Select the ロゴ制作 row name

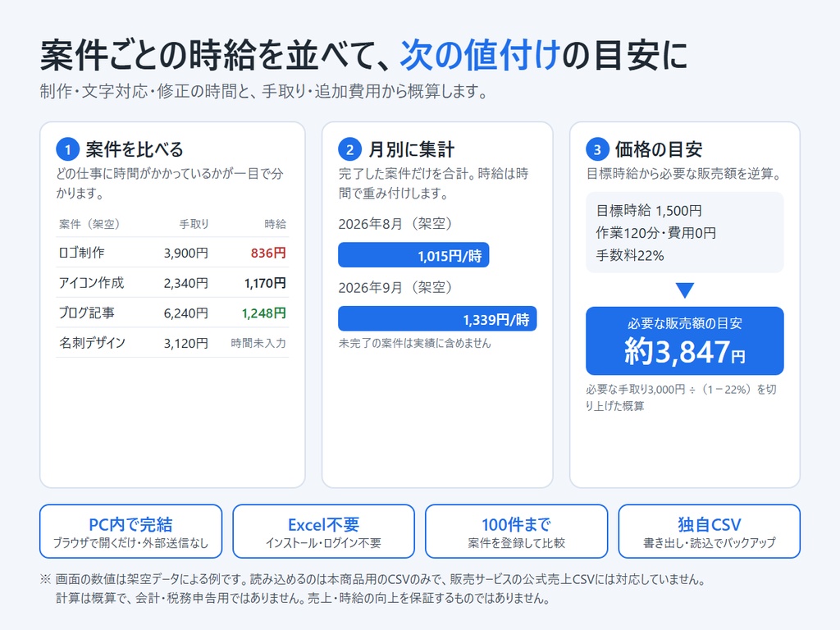[81, 253]
